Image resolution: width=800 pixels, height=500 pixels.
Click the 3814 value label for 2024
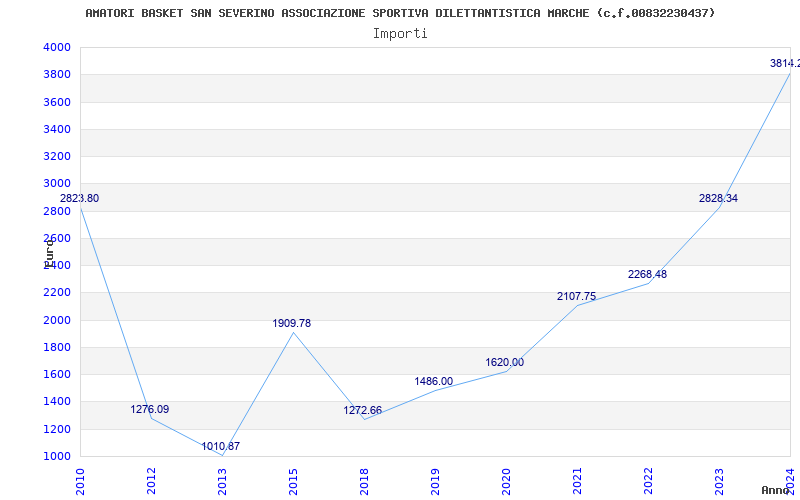[x=785, y=63]
